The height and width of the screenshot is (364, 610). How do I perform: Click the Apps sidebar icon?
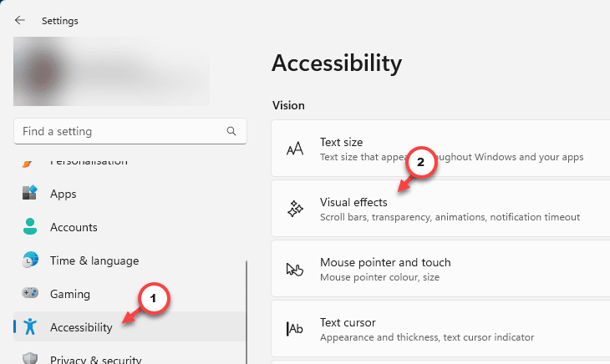click(29, 193)
